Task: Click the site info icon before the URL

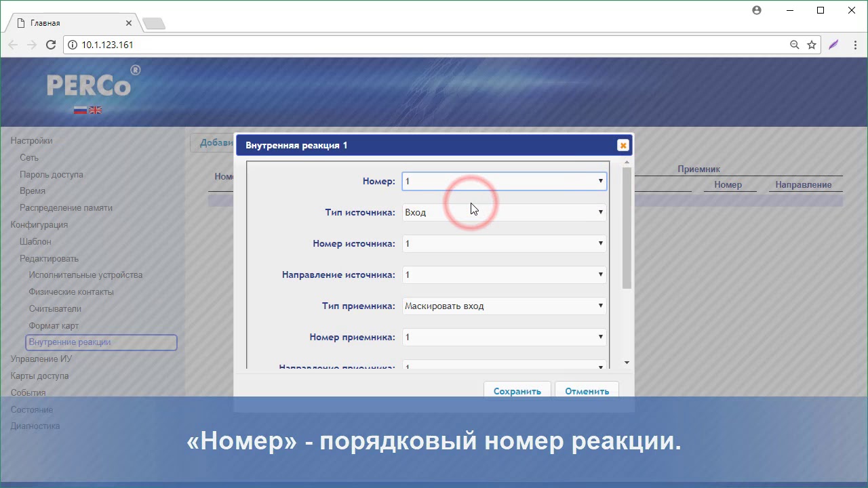Action: pyautogui.click(x=72, y=45)
